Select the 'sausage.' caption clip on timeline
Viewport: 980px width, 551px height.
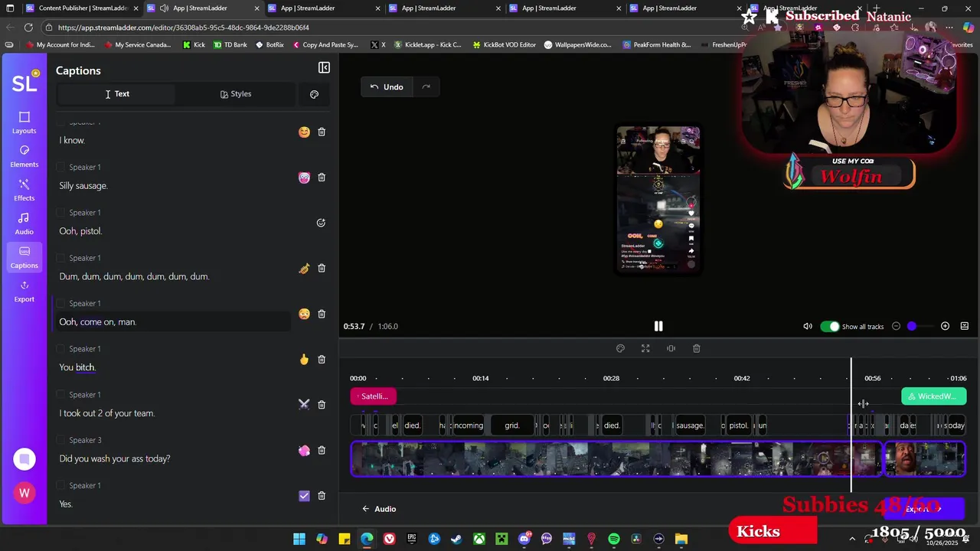click(690, 425)
